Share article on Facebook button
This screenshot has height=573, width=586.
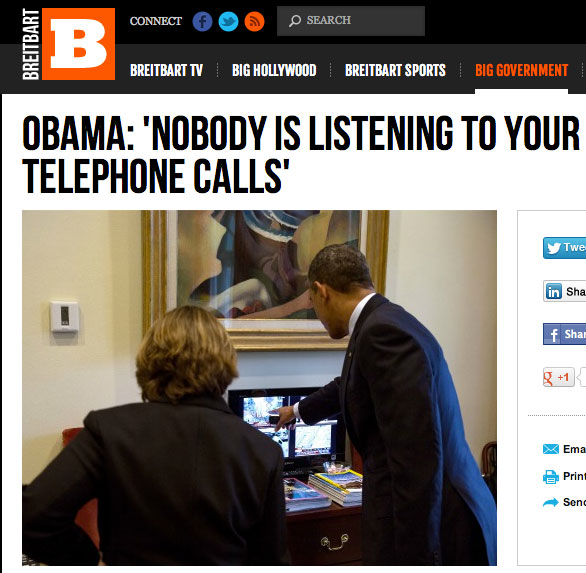564,334
